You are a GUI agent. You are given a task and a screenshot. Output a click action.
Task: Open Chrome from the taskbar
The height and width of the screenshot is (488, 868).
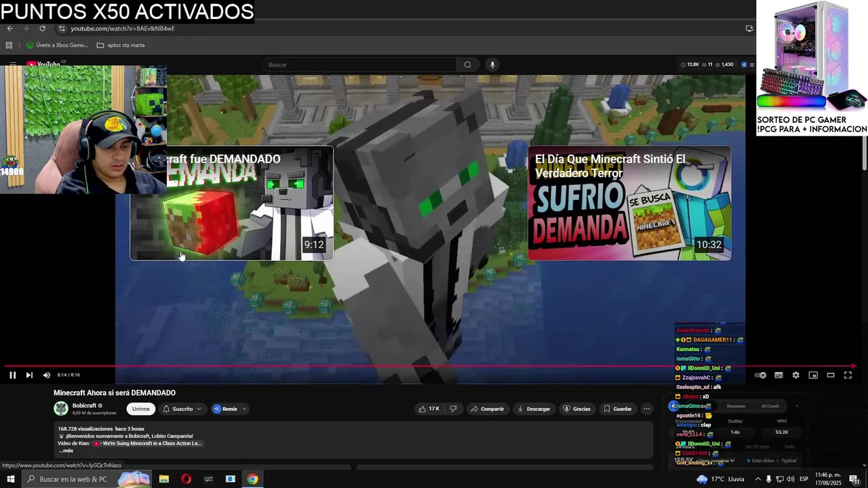pos(252,479)
